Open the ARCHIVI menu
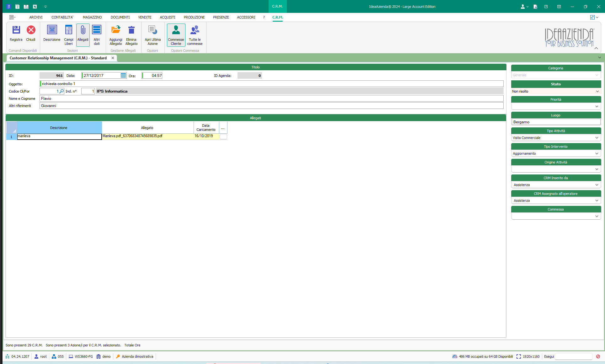This screenshot has width=605, height=364. 36,17
